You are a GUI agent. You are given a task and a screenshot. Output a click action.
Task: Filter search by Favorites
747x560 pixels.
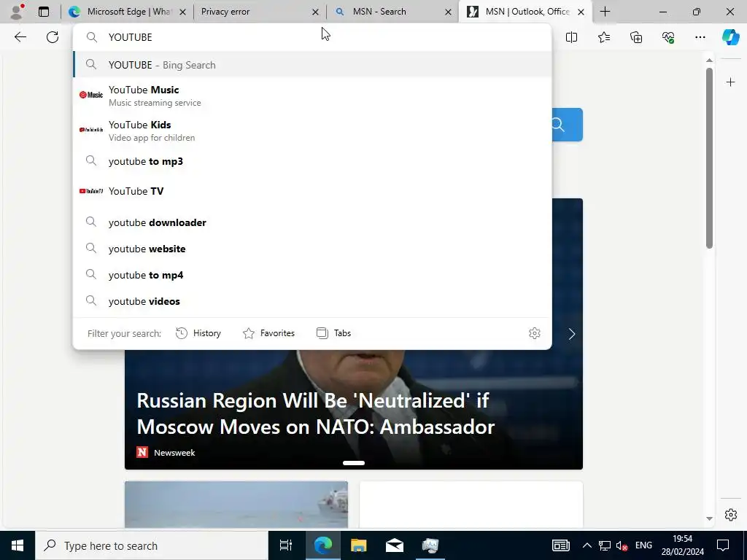[268, 333]
